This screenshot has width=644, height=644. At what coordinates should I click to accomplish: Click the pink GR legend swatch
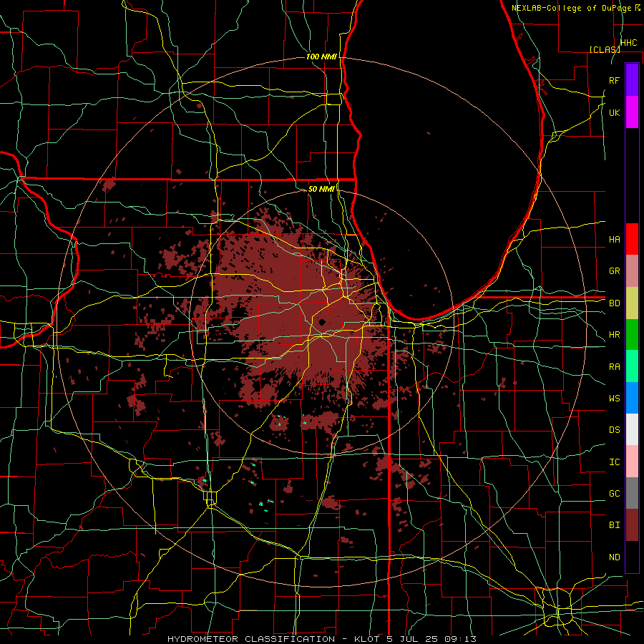point(632,270)
